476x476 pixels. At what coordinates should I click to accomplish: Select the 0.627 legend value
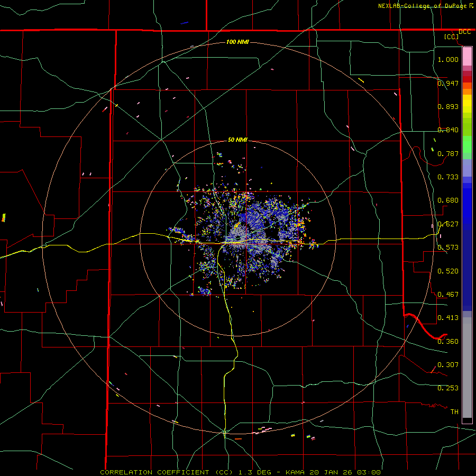click(x=448, y=224)
